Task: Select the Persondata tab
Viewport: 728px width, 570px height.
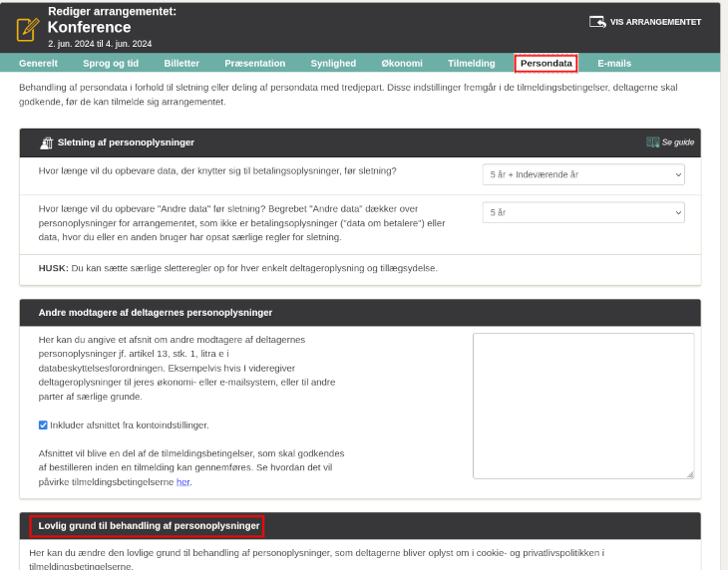Action: tap(546, 63)
